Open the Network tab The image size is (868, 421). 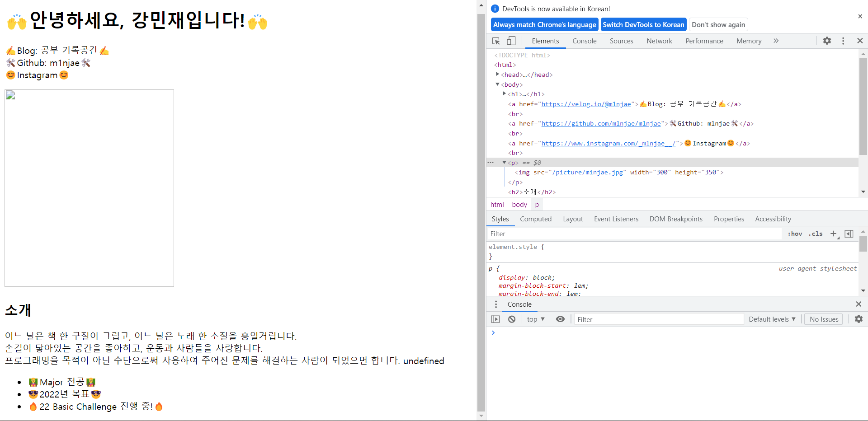pyautogui.click(x=660, y=41)
